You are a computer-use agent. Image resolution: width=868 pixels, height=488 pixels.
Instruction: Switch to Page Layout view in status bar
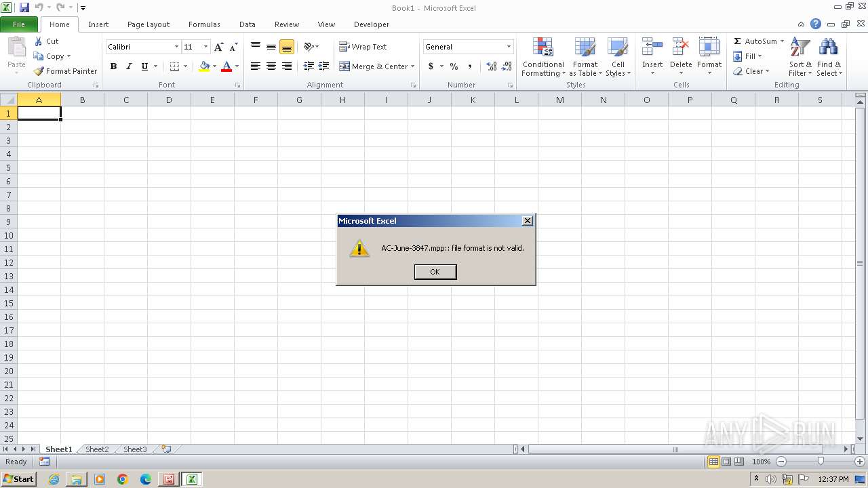[726, 462]
